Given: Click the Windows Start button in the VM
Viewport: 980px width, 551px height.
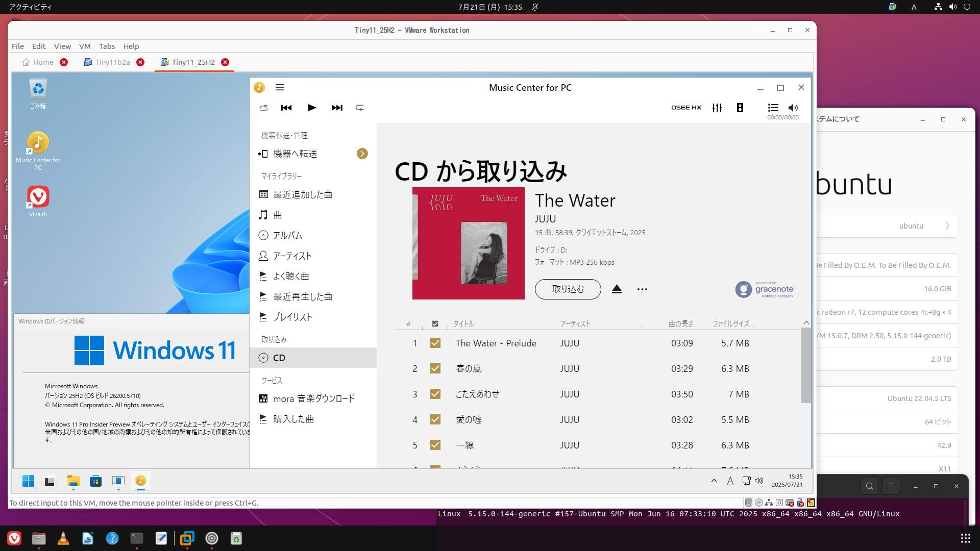Looking at the screenshot, I should 29,481.
